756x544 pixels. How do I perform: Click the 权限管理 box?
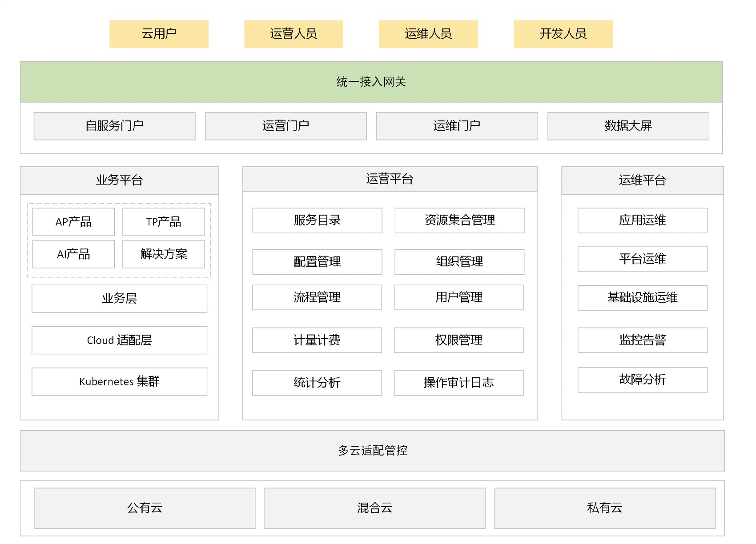coord(459,340)
